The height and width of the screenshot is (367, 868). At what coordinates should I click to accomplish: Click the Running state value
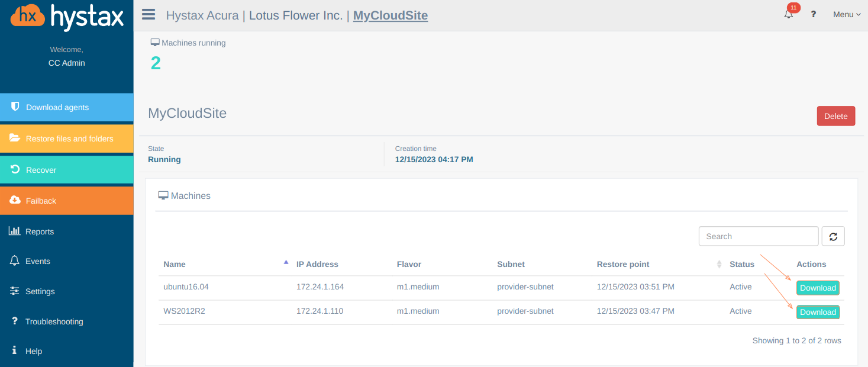[164, 159]
